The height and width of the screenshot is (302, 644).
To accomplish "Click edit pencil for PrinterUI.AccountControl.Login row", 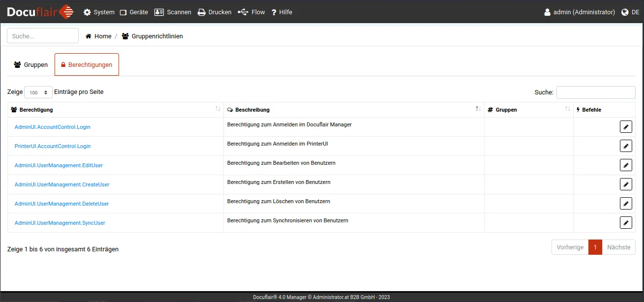I will coord(625,146).
